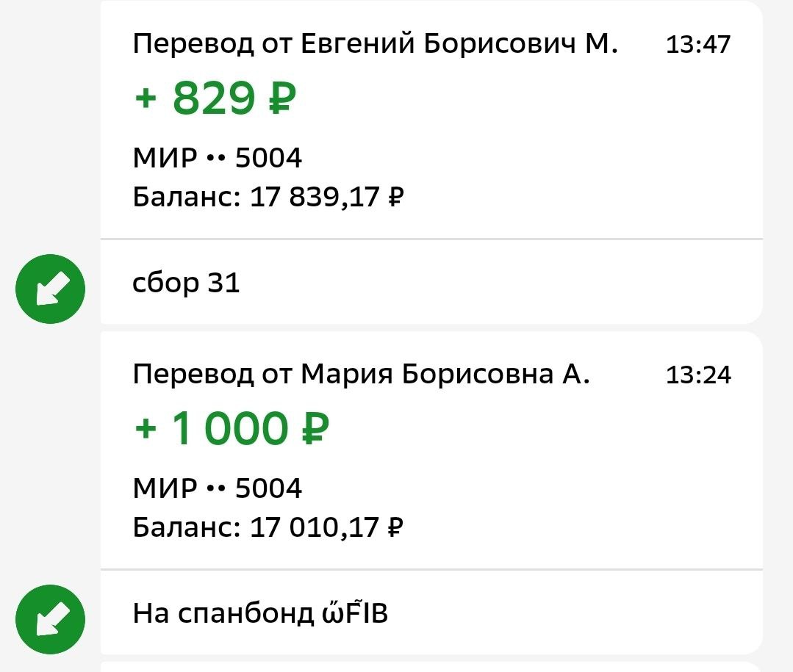Tap the green incoming arrow beside сбор 31
This screenshot has height=672, width=793.
click(x=51, y=289)
